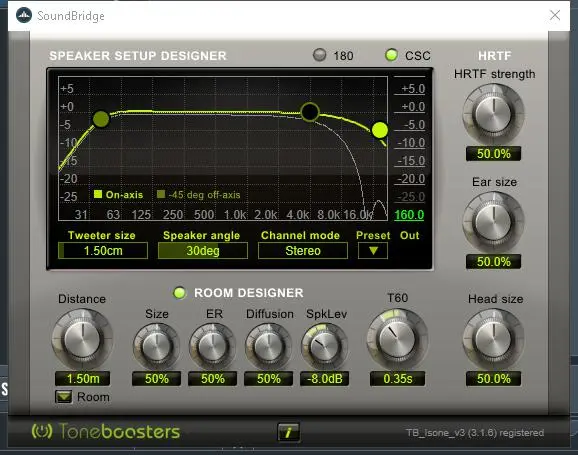The height and width of the screenshot is (455, 578).
Task: Open the Preset dropdown arrow
Action: coord(373,251)
